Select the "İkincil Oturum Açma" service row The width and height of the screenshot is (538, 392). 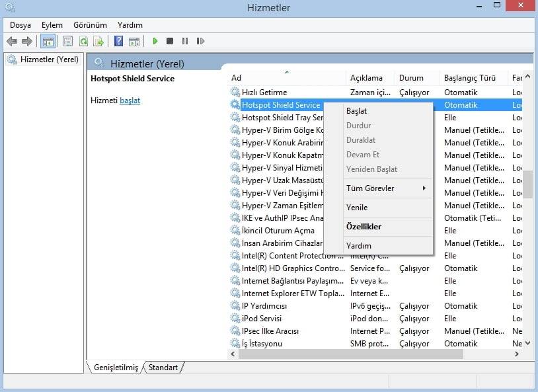click(x=375, y=230)
